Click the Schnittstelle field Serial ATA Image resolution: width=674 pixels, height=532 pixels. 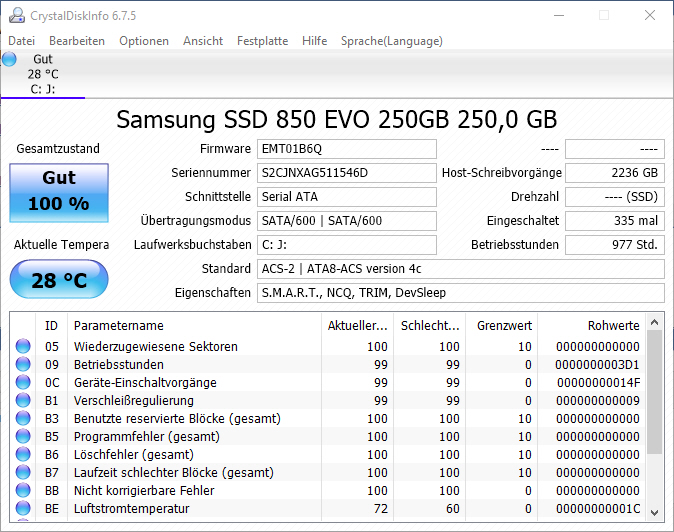[347, 197]
